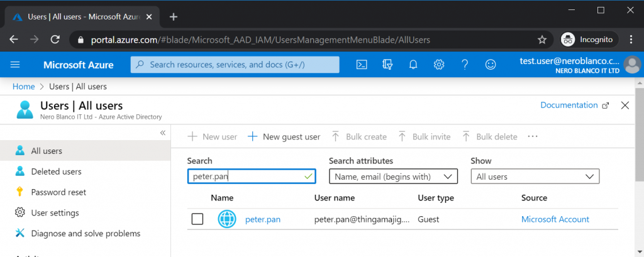Image resolution: width=644 pixels, height=257 pixels.
Task: Click the User name column header
Action: point(335,198)
